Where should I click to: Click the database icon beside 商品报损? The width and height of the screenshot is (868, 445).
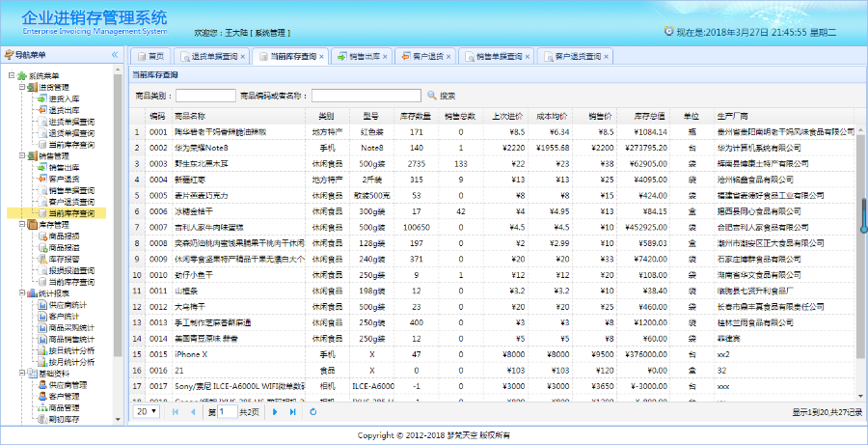[42, 236]
